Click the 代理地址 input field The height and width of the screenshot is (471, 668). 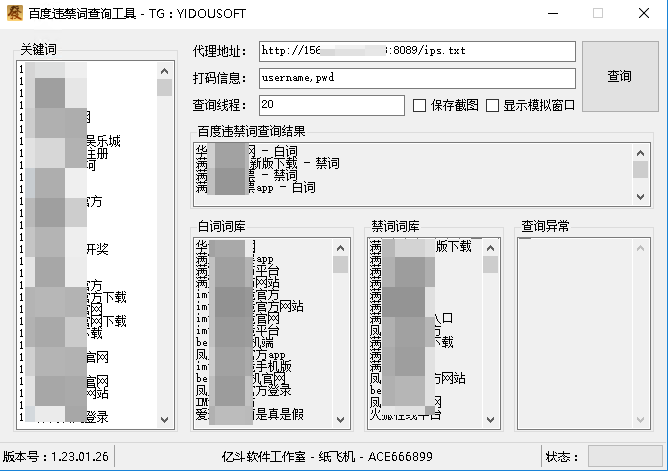point(417,51)
